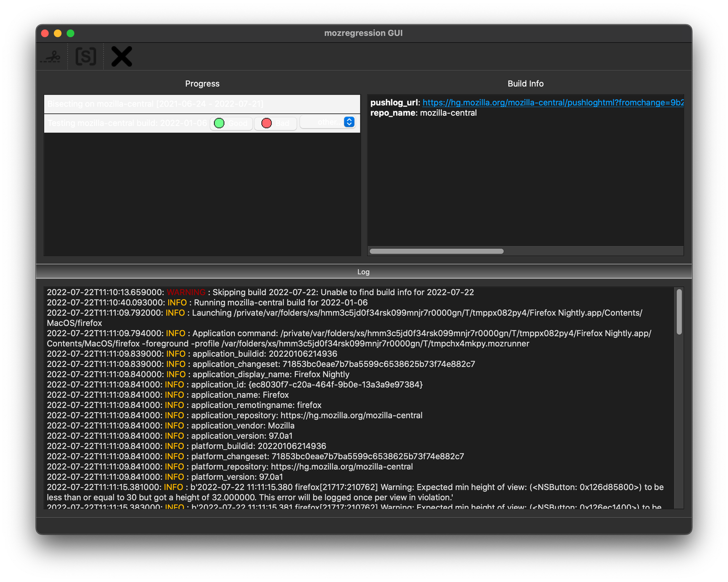Select the 'Bisecting on mozilla-central' progress row
Screen dimensions: 728x582
[x=155, y=104]
